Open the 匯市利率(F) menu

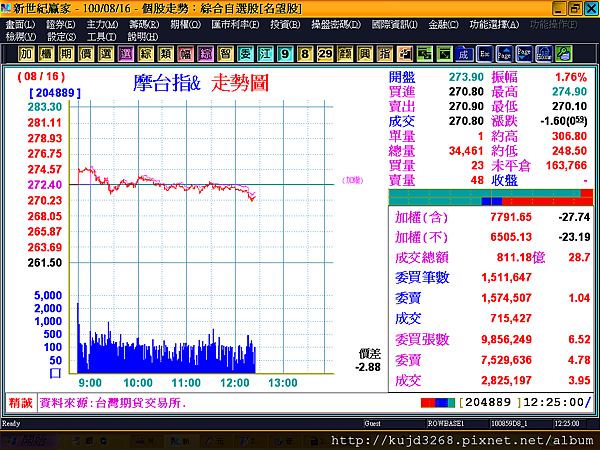tap(235, 25)
